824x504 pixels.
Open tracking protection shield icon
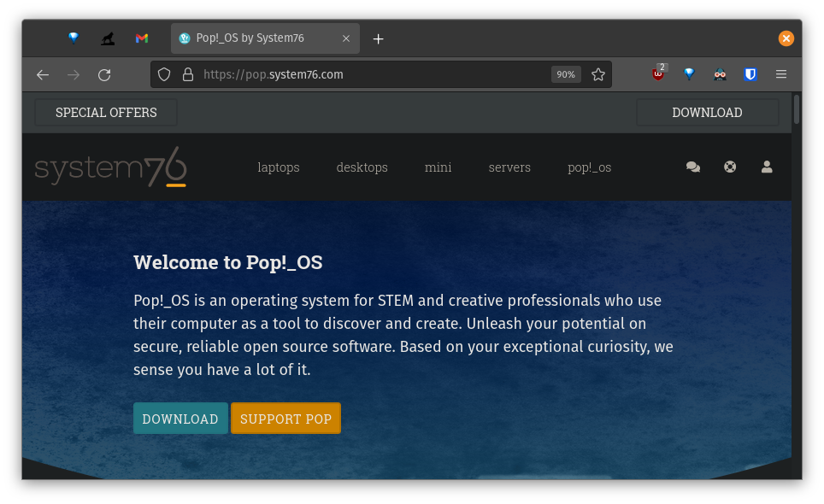[x=164, y=74]
